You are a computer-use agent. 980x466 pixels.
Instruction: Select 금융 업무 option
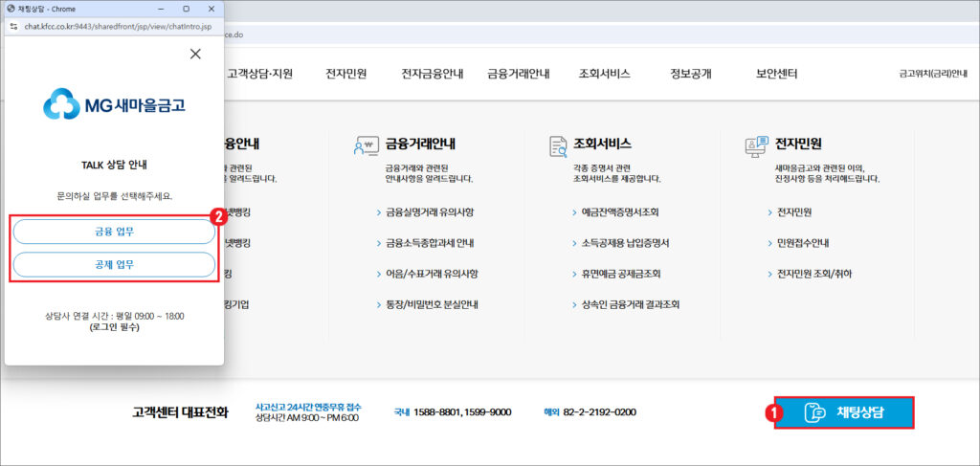[x=114, y=232]
